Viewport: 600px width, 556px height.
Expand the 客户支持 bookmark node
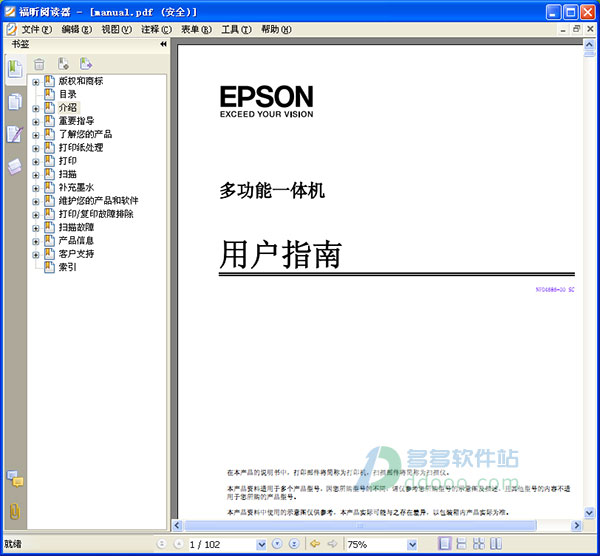coord(36,255)
